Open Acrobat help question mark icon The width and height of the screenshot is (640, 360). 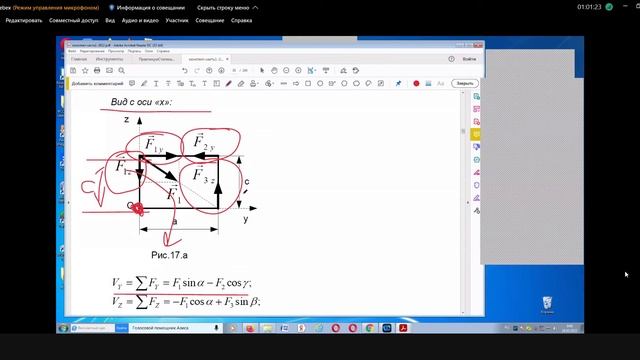tap(451, 59)
